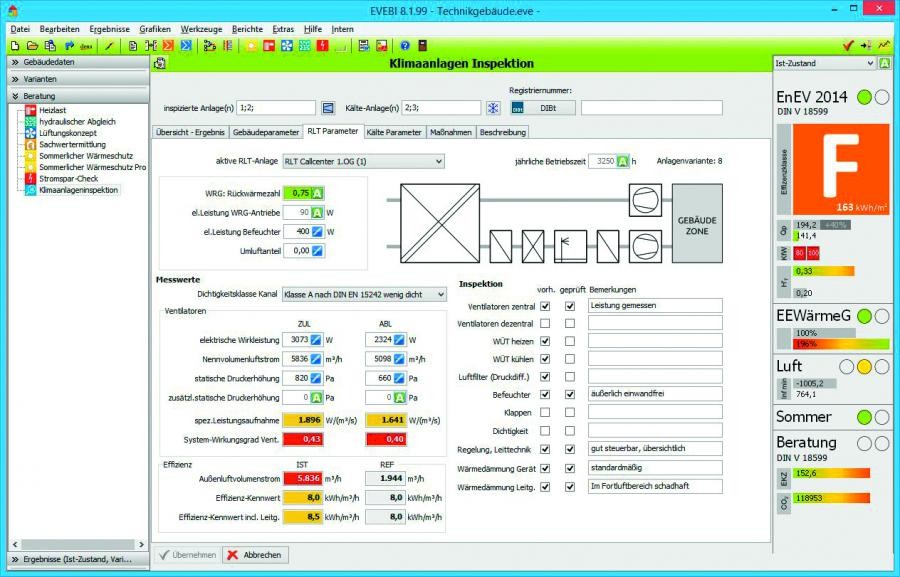Click the inspizierte Anlage(n) input field
The image size is (900, 577).
point(276,108)
